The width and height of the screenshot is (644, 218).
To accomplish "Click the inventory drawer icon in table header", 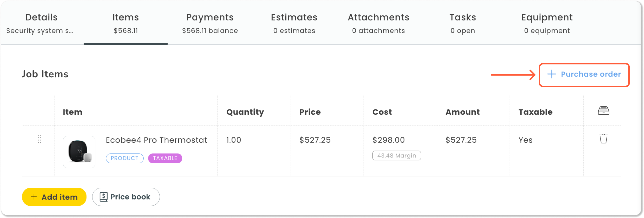I will pos(603,111).
